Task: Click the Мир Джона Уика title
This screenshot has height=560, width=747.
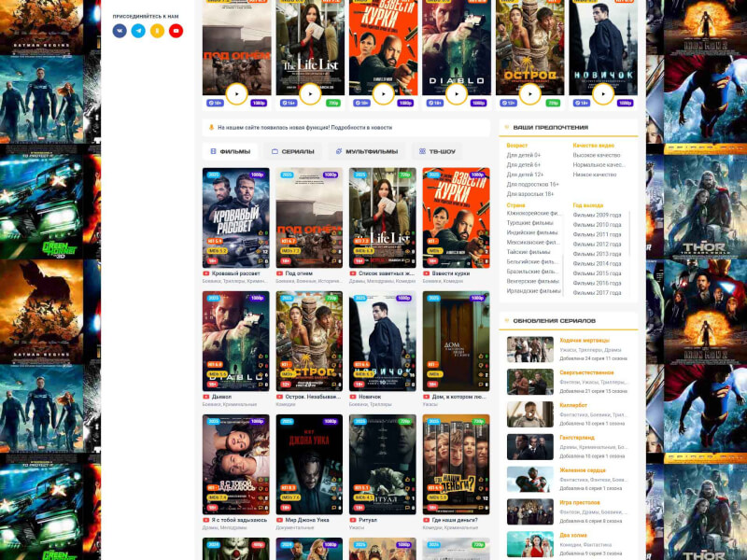Action: [307, 520]
